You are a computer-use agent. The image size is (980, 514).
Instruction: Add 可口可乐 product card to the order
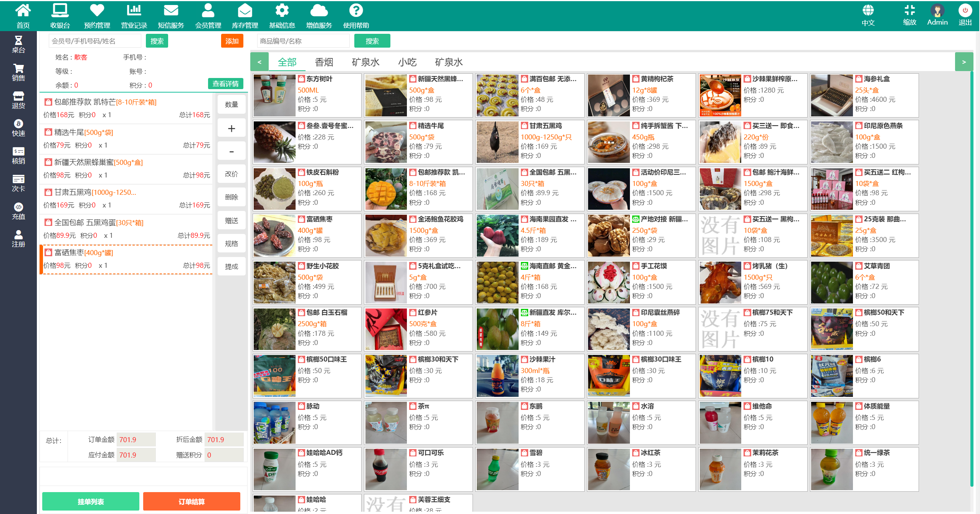(x=418, y=469)
